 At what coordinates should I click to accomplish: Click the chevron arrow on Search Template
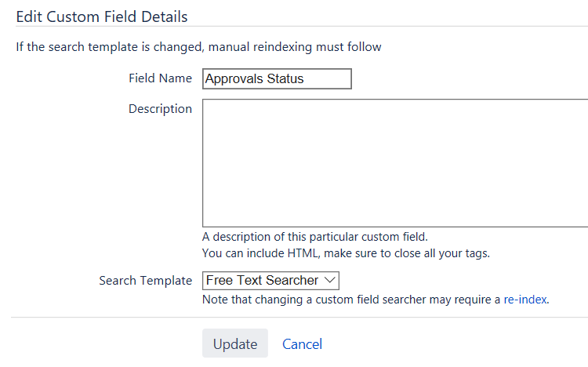(329, 281)
